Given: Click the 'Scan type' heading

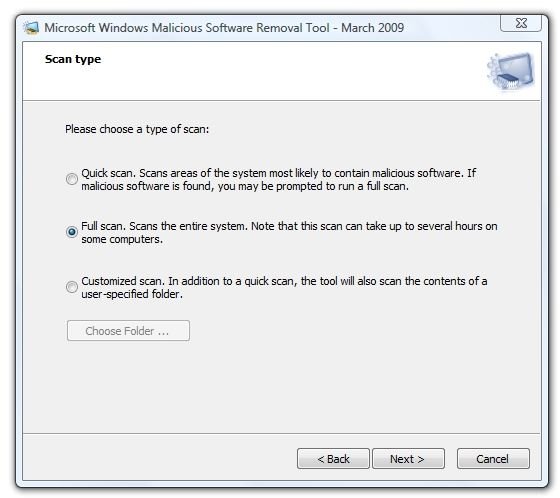Looking at the screenshot, I should (73, 59).
